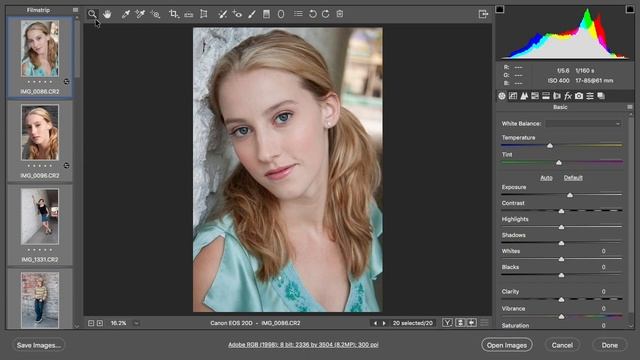Open the Filmstrip panel menu
This screenshot has width=640, height=360.
click(76, 9)
